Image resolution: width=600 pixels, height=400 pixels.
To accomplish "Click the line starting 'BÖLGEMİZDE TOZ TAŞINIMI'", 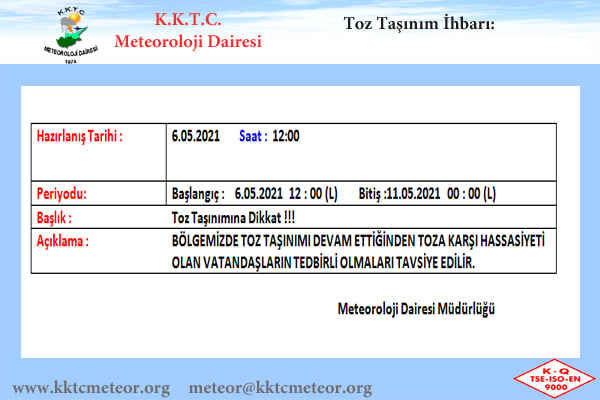I will [x=358, y=241].
